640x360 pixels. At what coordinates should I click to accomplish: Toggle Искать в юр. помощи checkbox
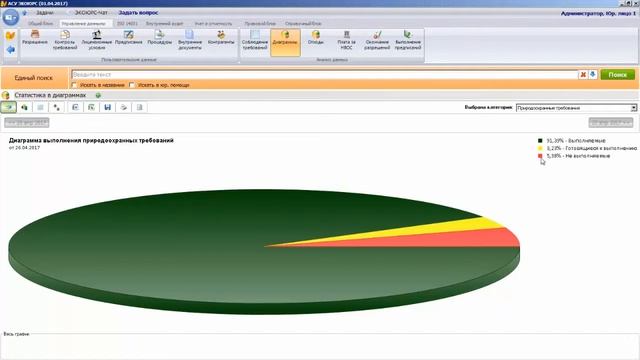(x=132, y=85)
